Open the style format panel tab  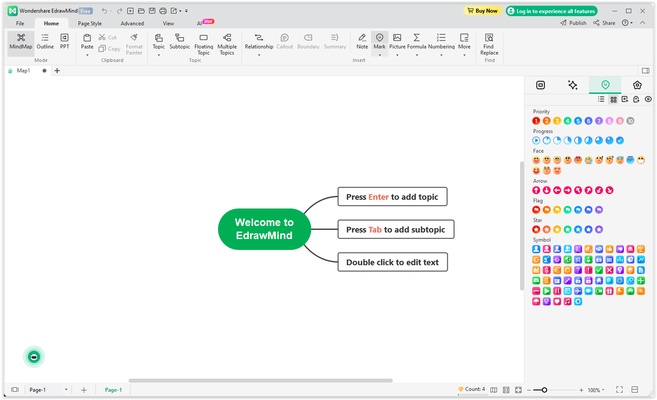click(541, 85)
